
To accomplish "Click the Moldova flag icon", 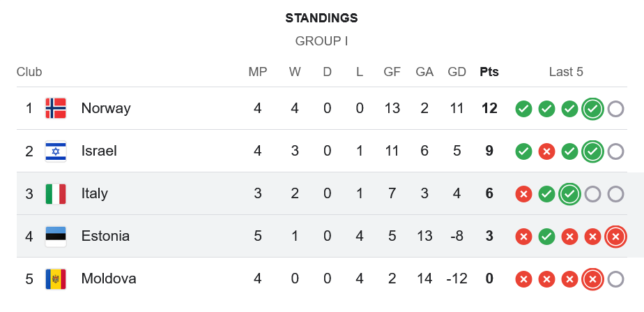I will coord(56,278).
